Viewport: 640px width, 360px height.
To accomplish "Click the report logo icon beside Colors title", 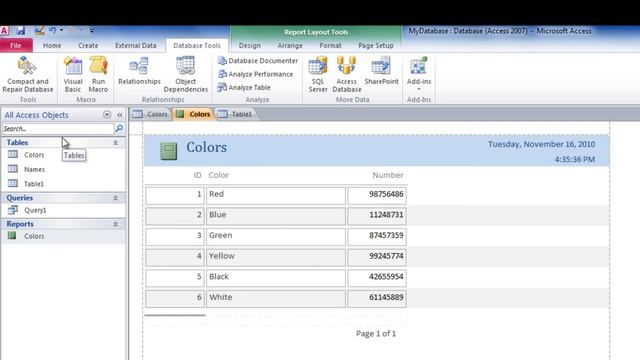I will coord(168,151).
